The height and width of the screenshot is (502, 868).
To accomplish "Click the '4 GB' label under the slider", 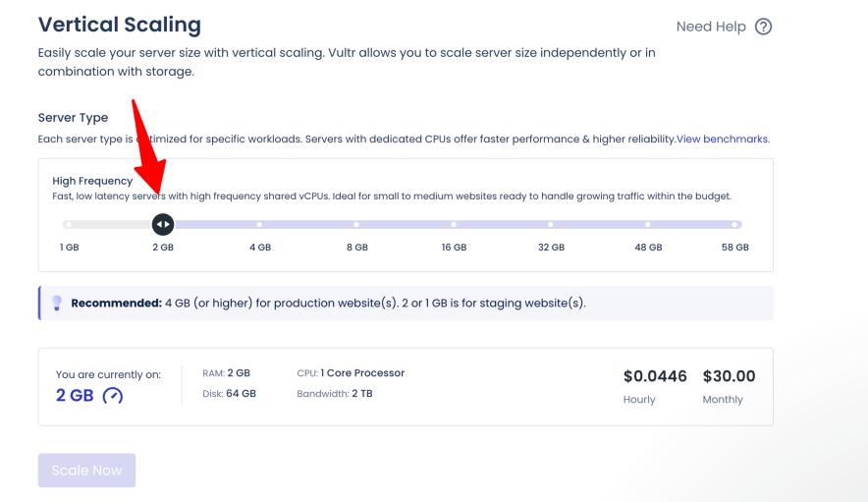I will coord(260,248).
